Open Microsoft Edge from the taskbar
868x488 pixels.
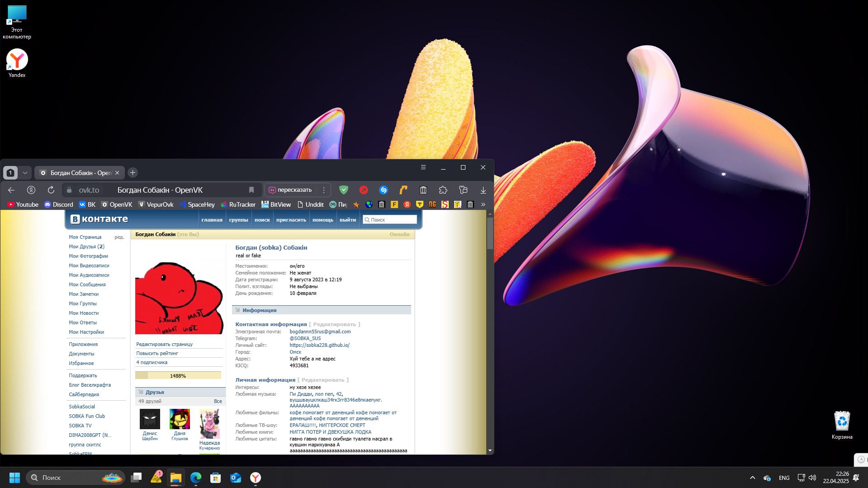[196, 478]
